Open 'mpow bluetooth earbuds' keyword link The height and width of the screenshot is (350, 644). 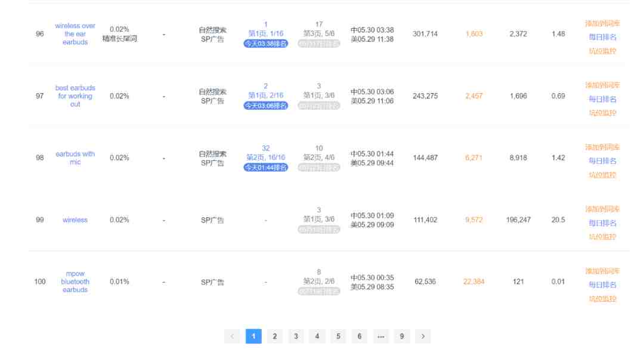pyautogui.click(x=75, y=281)
